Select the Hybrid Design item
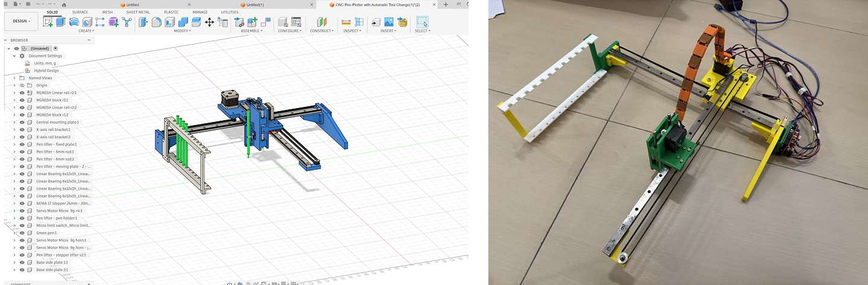The image size is (868, 285). (46, 71)
